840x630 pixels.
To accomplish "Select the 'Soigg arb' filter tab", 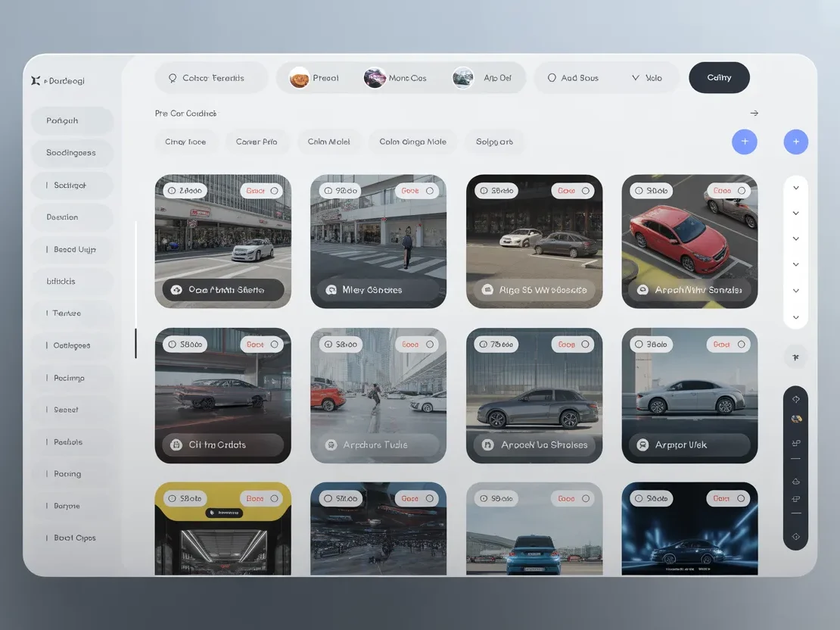I will [x=494, y=142].
